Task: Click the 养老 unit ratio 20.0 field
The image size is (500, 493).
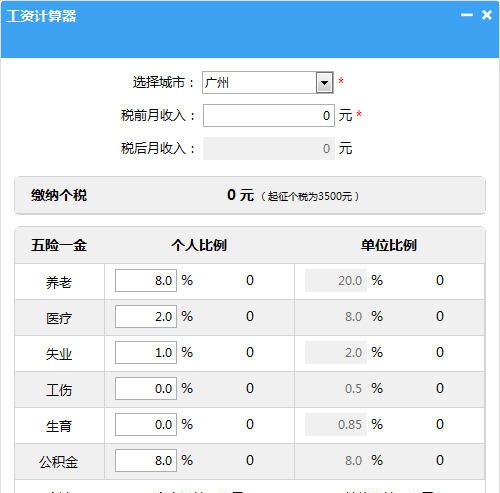Action: pyautogui.click(x=336, y=280)
